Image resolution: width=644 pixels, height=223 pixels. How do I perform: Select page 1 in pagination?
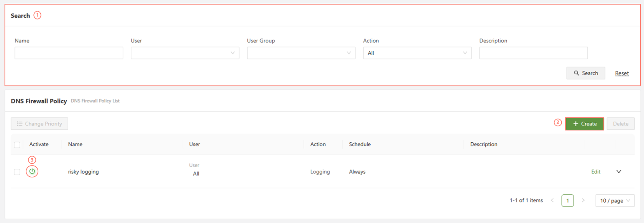pos(567,200)
